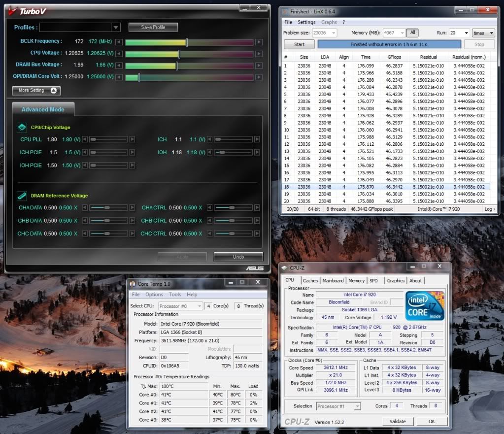This screenshot has height=434, width=504.
Task: Click IOH voltage decrease arrow
Action: (x=209, y=152)
